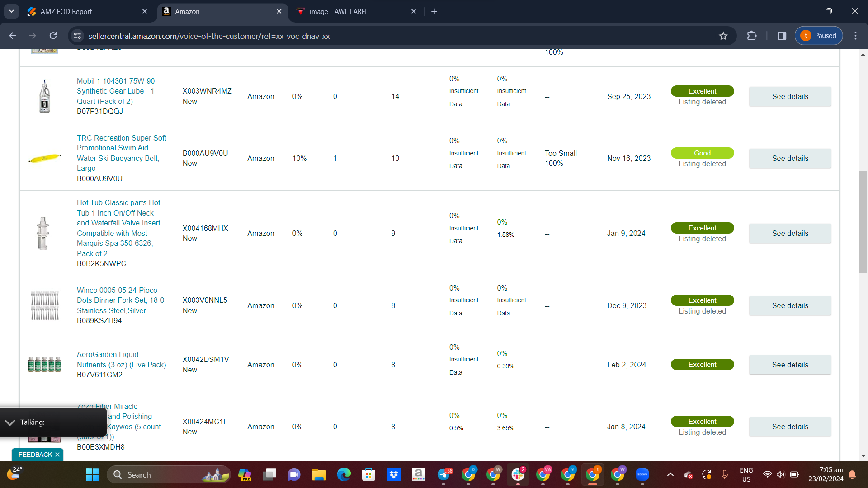Open the Windows Start menu
Screen dimensions: 868x488
[92, 474]
